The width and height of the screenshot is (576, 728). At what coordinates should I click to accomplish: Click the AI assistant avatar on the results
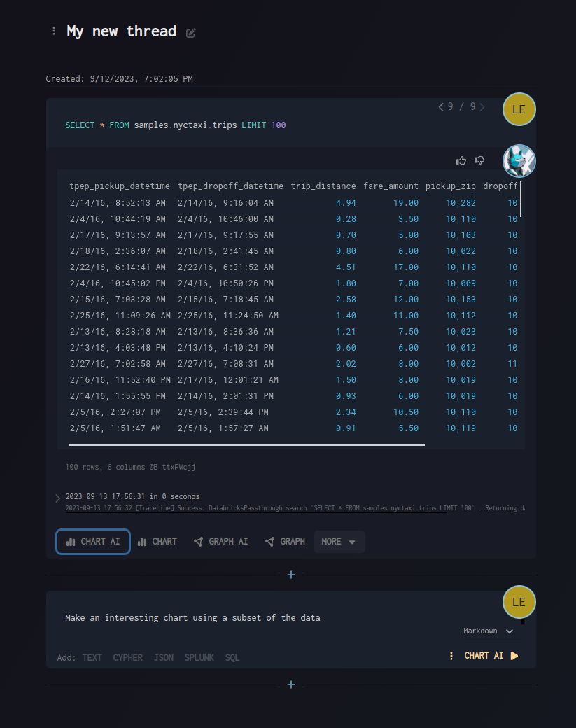pos(519,161)
